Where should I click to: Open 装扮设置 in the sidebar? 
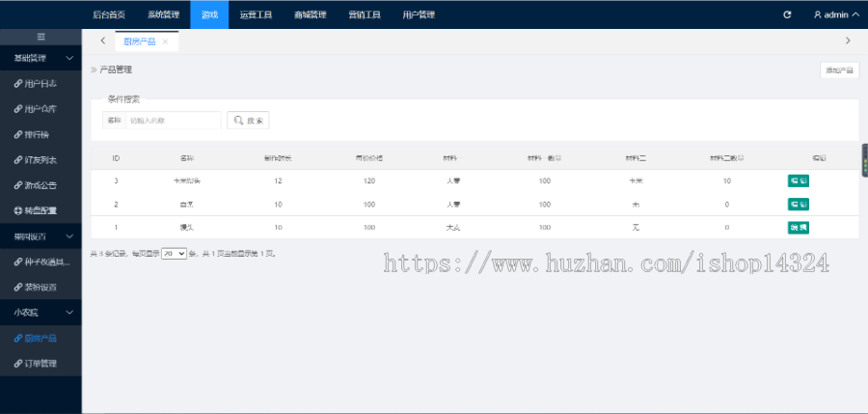41,288
